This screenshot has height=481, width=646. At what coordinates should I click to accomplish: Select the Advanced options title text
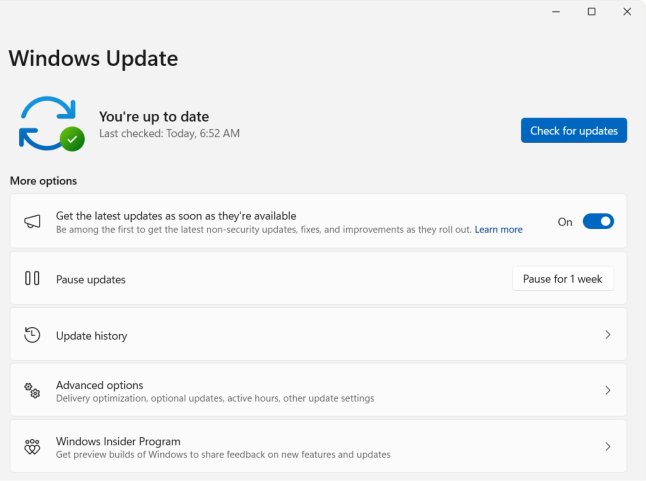coord(99,385)
